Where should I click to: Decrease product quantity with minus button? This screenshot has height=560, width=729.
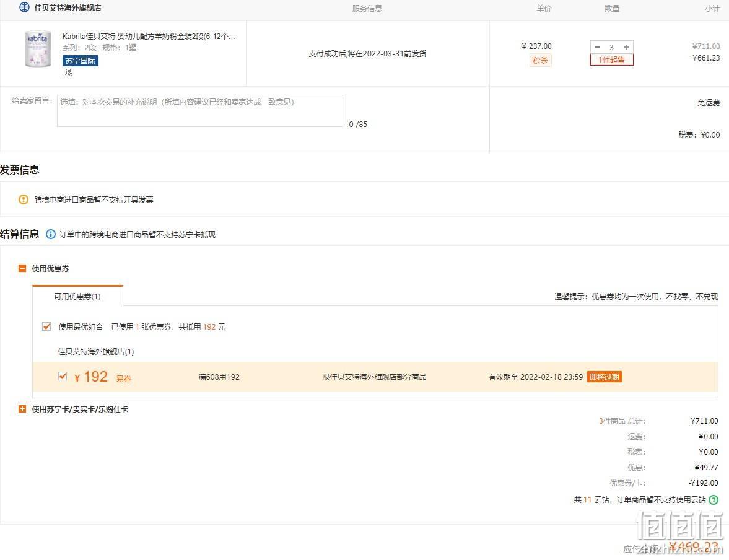click(598, 47)
